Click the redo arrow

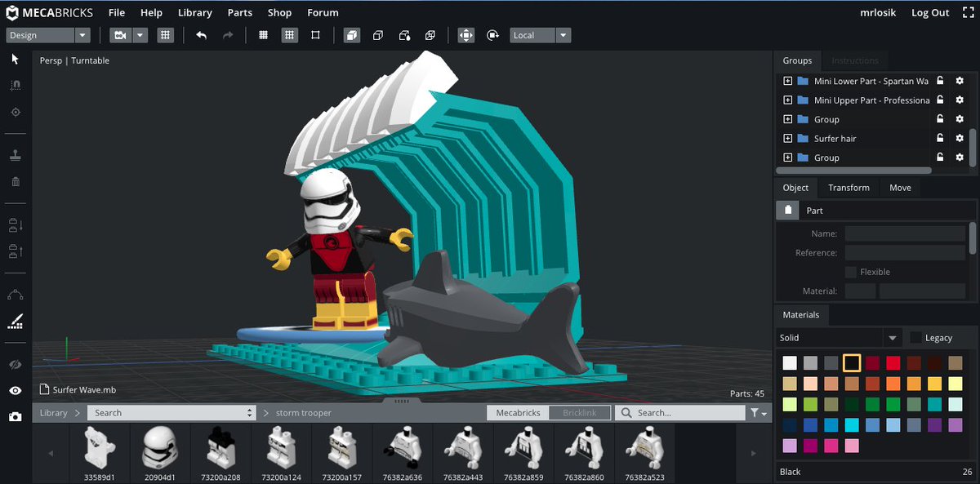[x=228, y=35]
